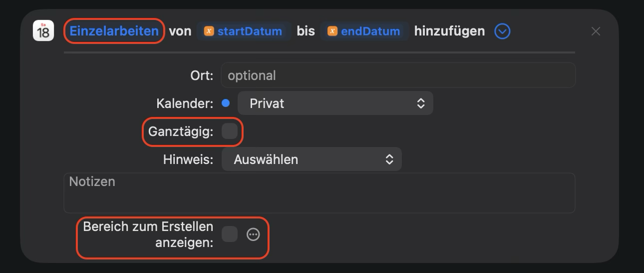644x273 pixels.
Task: Click the endDatum variable token text
Action: click(370, 31)
